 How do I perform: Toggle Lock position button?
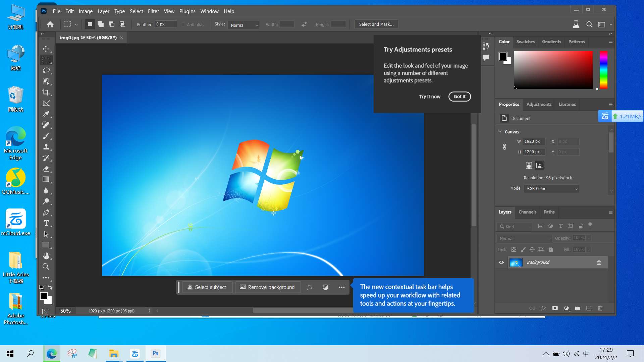click(x=532, y=249)
